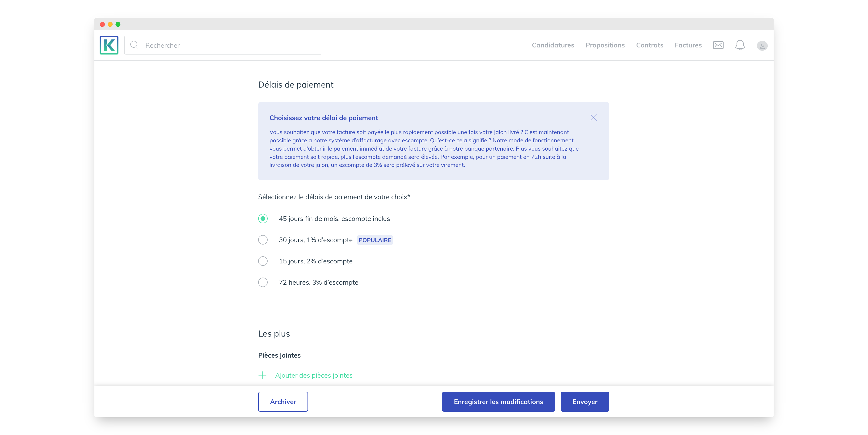Go to Candidatures menu
The image size is (868, 435).
(x=553, y=45)
